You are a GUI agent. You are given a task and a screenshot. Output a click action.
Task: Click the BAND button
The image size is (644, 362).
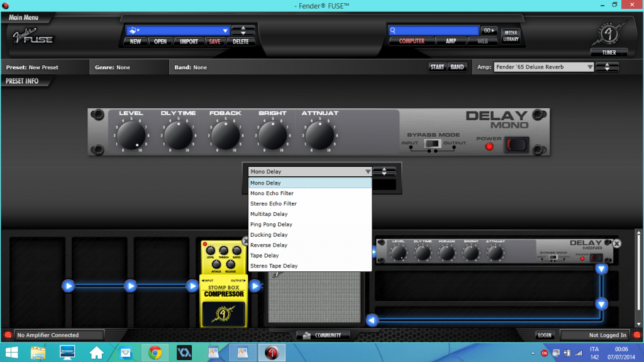tap(457, 67)
